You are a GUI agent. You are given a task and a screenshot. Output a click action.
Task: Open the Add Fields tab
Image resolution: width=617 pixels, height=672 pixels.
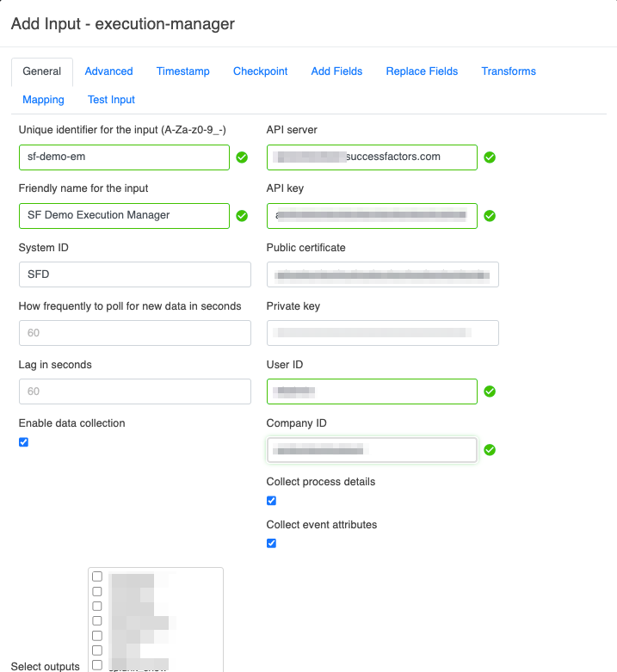(336, 71)
